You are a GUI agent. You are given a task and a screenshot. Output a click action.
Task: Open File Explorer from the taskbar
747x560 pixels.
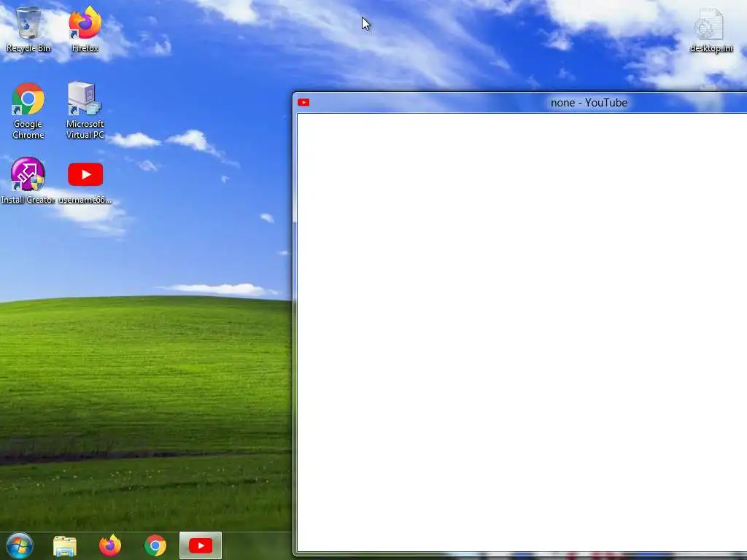click(x=65, y=545)
